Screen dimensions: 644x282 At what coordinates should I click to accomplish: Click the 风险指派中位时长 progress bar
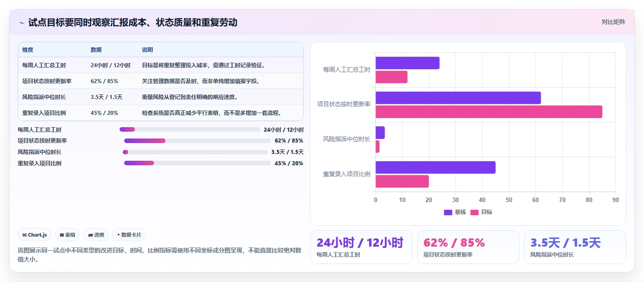coord(195,152)
